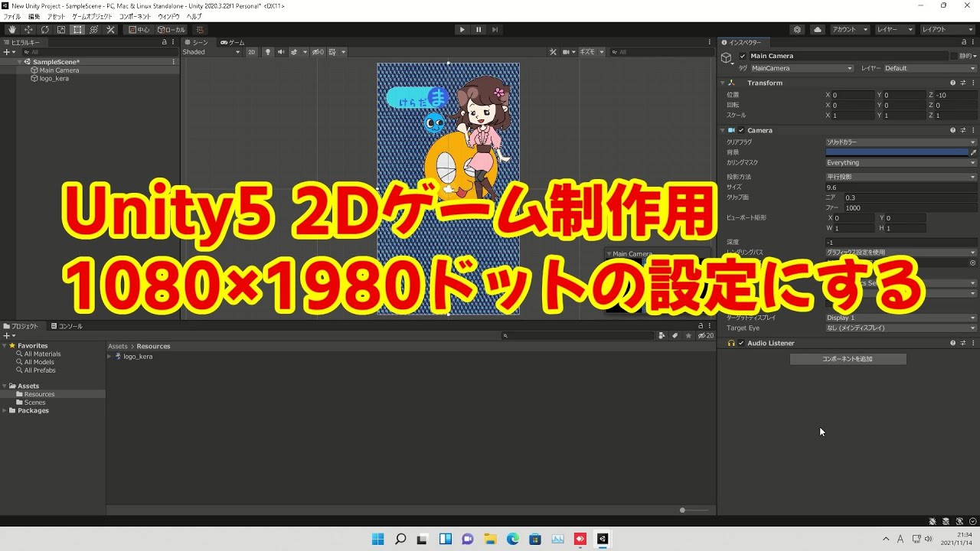This screenshot has height=551, width=980.
Task: Toggle the Camera component enabled checkbox
Action: 741,130
